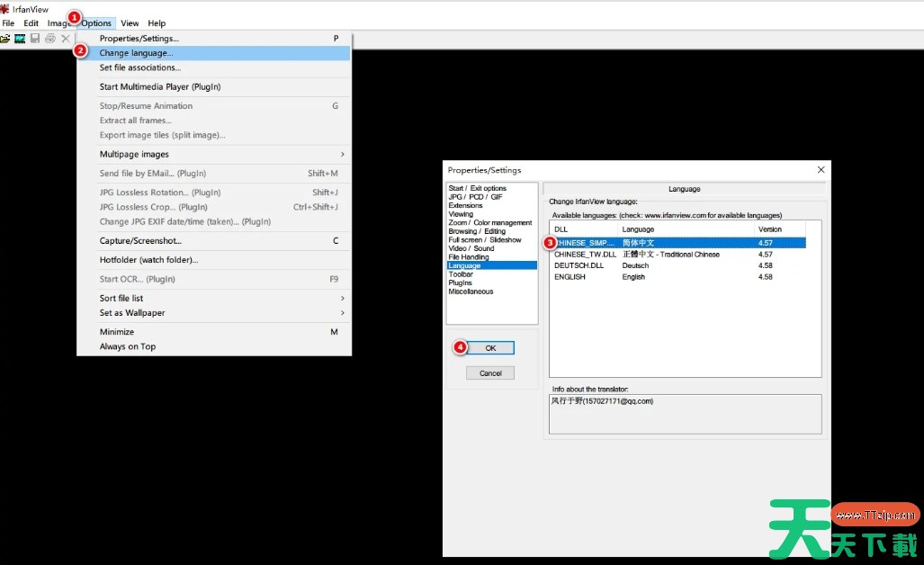924x565 pixels.
Task: Open the View menu
Action: click(x=130, y=23)
